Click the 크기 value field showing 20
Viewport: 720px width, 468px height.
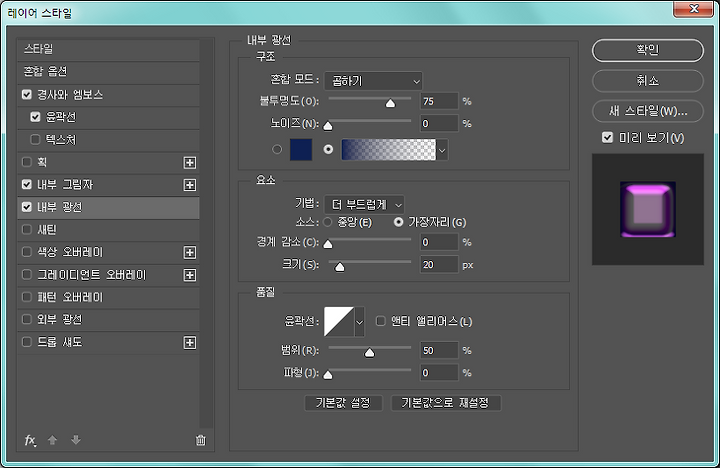(x=439, y=265)
